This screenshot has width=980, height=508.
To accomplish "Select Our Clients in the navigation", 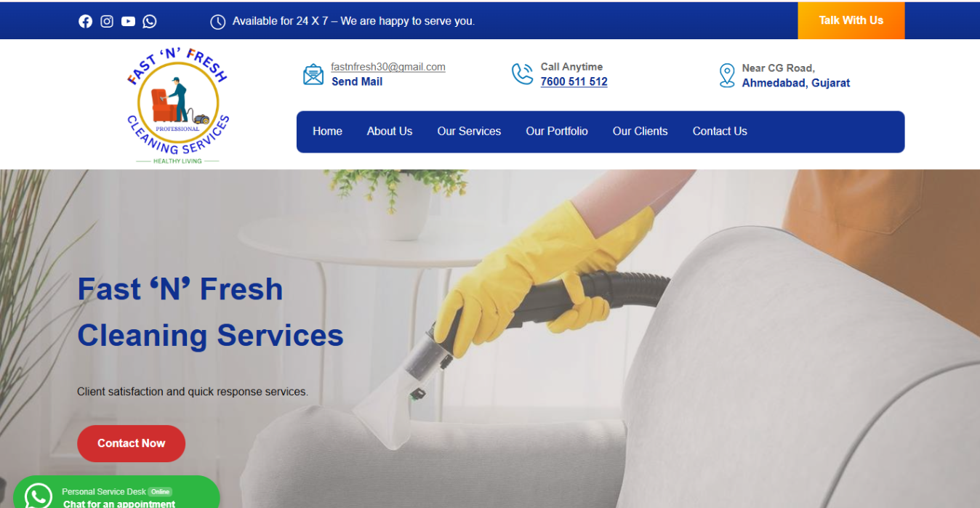I will tap(640, 132).
